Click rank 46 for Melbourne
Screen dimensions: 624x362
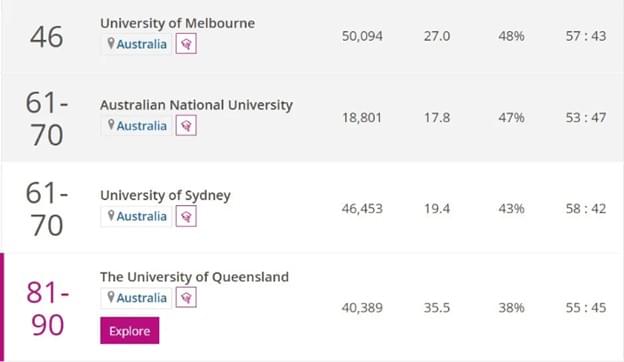click(47, 37)
